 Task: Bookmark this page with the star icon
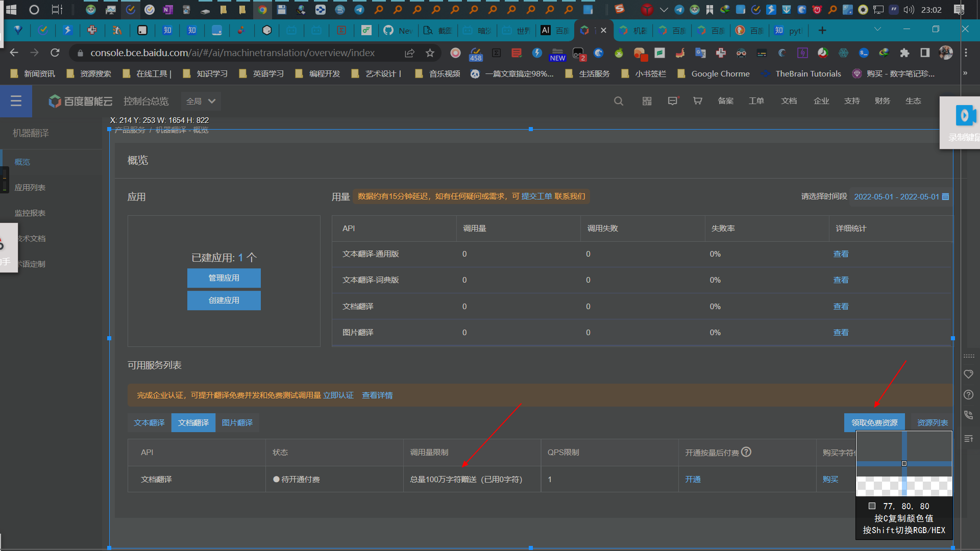[x=430, y=53]
